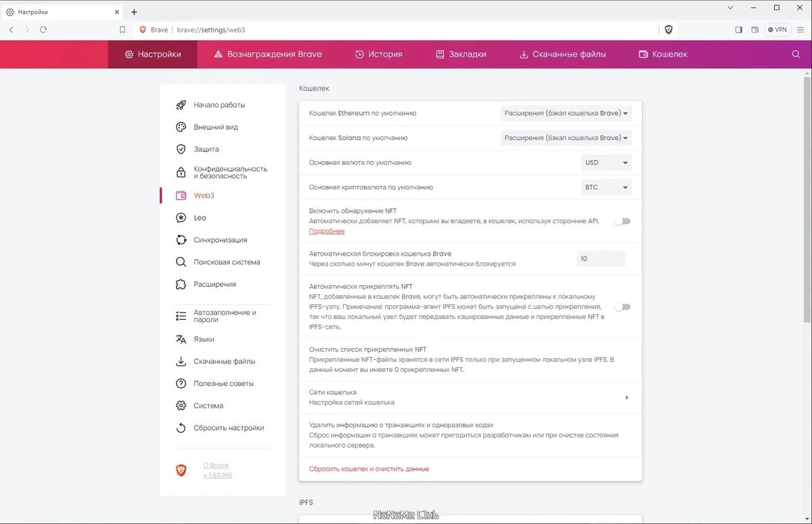
Task: Click the Подробнее link
Action: 327,231
